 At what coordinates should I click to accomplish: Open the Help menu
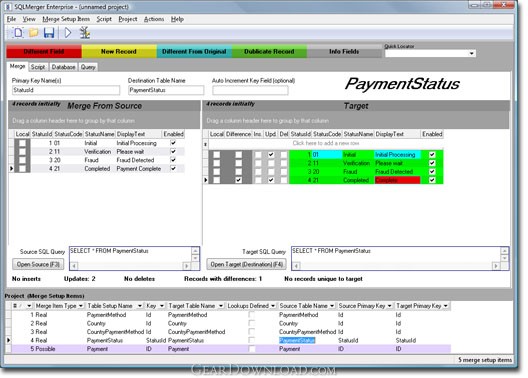coord(177,19)
